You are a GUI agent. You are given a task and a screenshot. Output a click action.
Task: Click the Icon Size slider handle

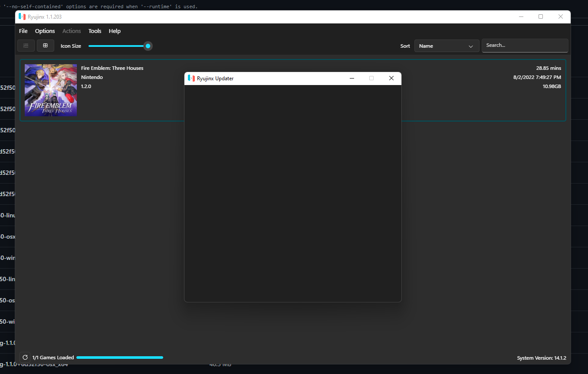click(x=148, y=46)
